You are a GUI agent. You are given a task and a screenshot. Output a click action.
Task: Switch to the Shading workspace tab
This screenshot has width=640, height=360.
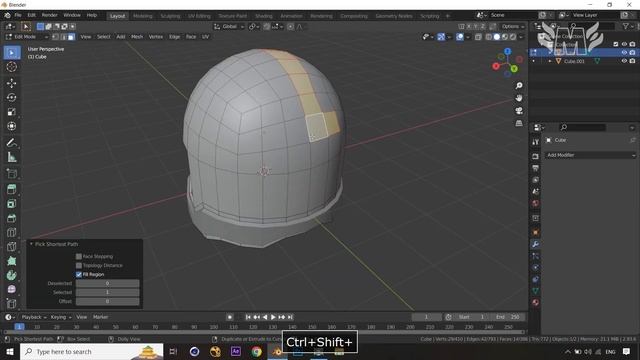264,16
